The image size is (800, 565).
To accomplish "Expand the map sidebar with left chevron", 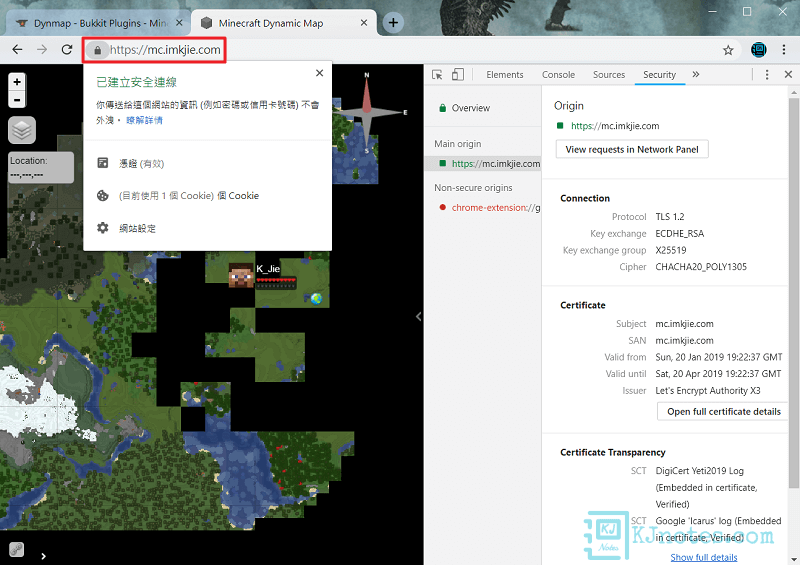I will coord(418,316).
